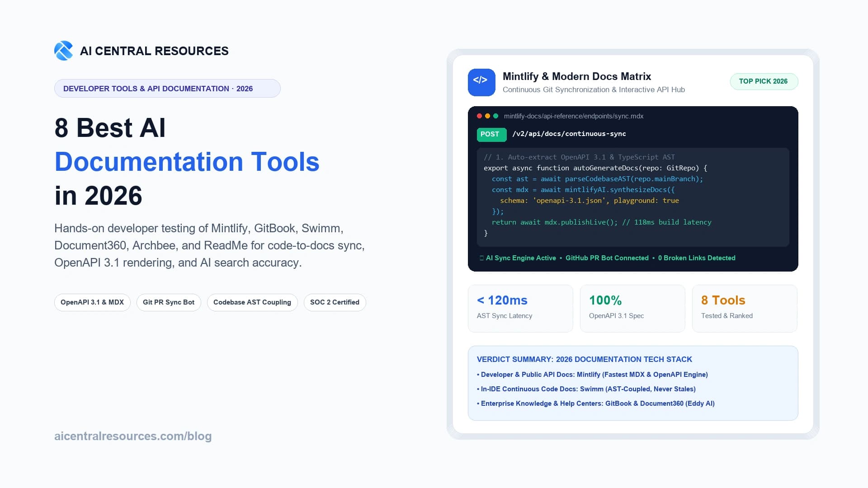Click the TOP PICK 2026 badge
Image resolution: width=868 pixels, height=488 pixels.
pyautogui.click(x=764, y=81)
